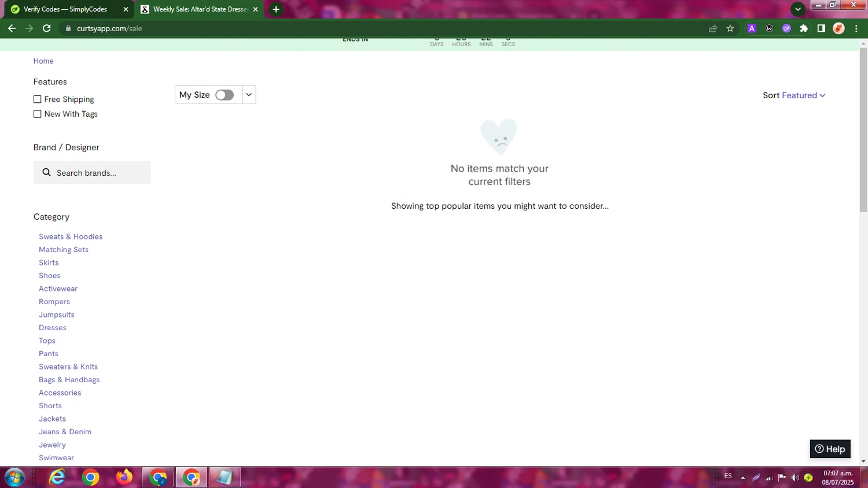This screenshot has height=488, width=868.
Task: Toggle the My Size switch
Action: coord(225,95)
